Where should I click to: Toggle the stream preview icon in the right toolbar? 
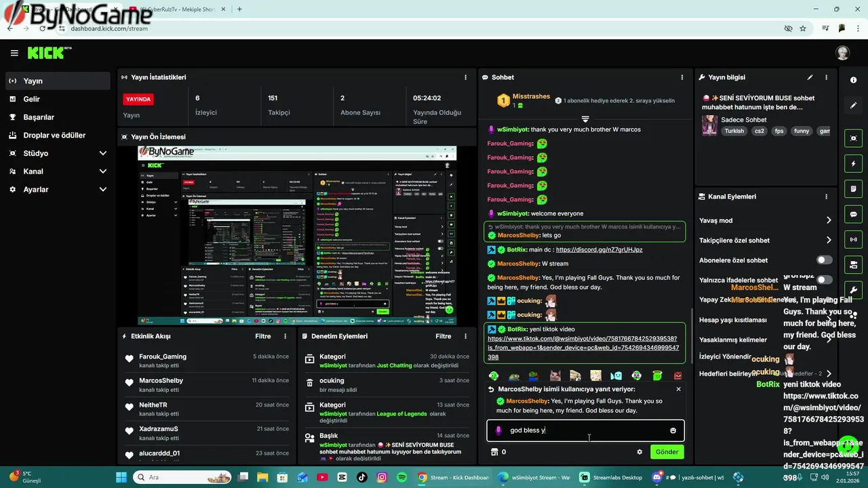(853, 138)
